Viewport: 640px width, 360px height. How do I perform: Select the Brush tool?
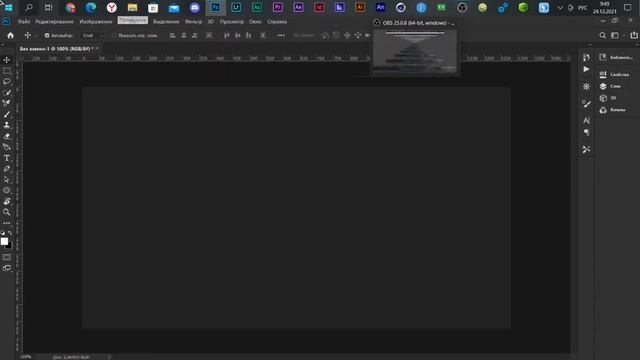coord(7,114)
